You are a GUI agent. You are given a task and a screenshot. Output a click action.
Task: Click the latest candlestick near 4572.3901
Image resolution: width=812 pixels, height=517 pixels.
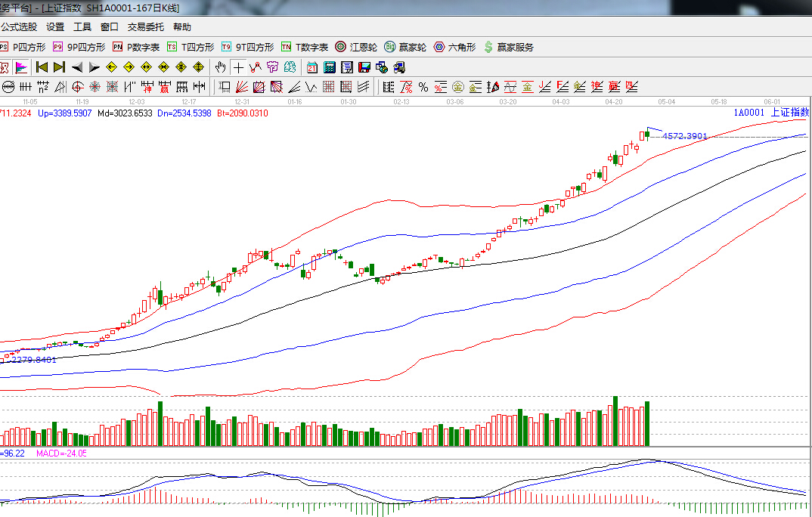pos(647,135)
